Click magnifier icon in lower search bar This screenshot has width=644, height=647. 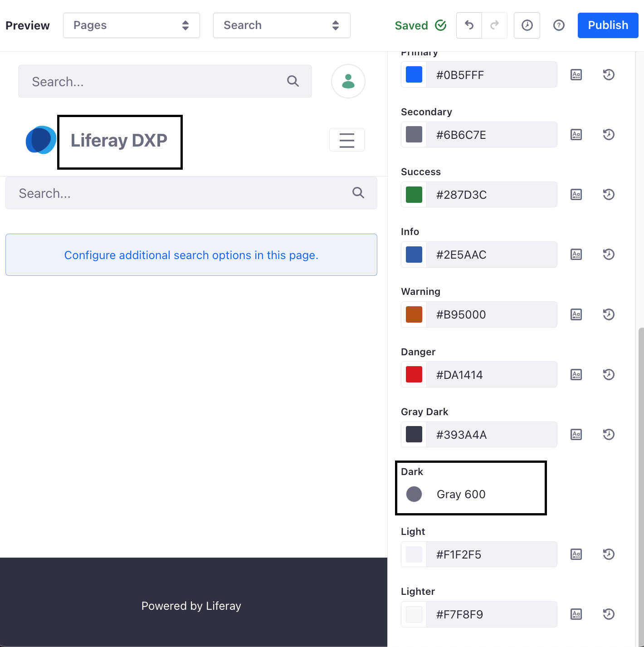[358, 193]
